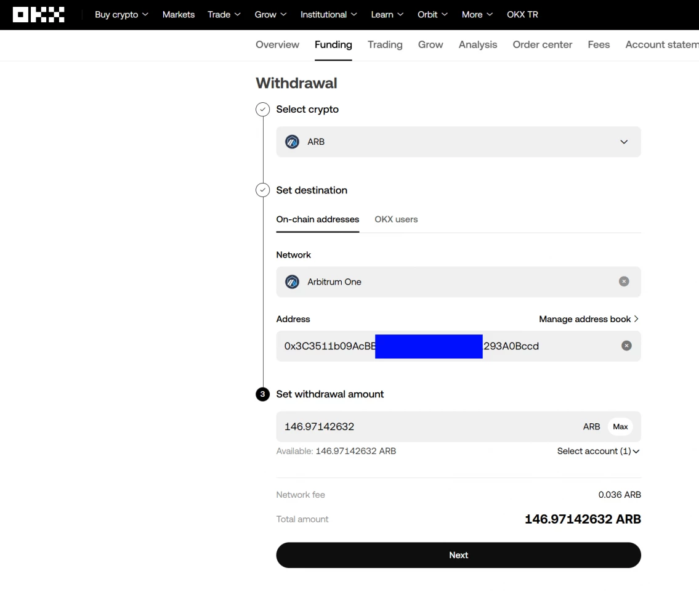Viewport: 699px width, 616px height.
Task: Click the Total amount 146.97142632 ARB value
Action: [x=583, y=519]
